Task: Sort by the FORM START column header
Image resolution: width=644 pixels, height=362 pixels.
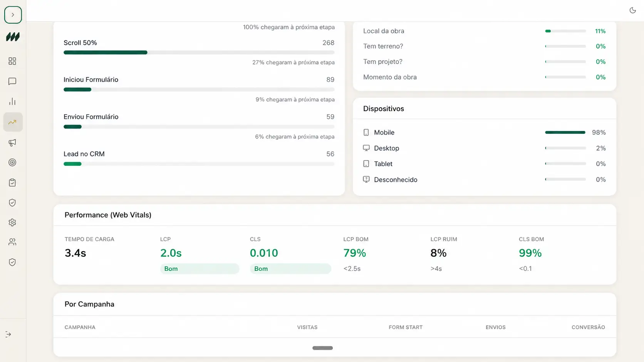Action: point(406,327)
